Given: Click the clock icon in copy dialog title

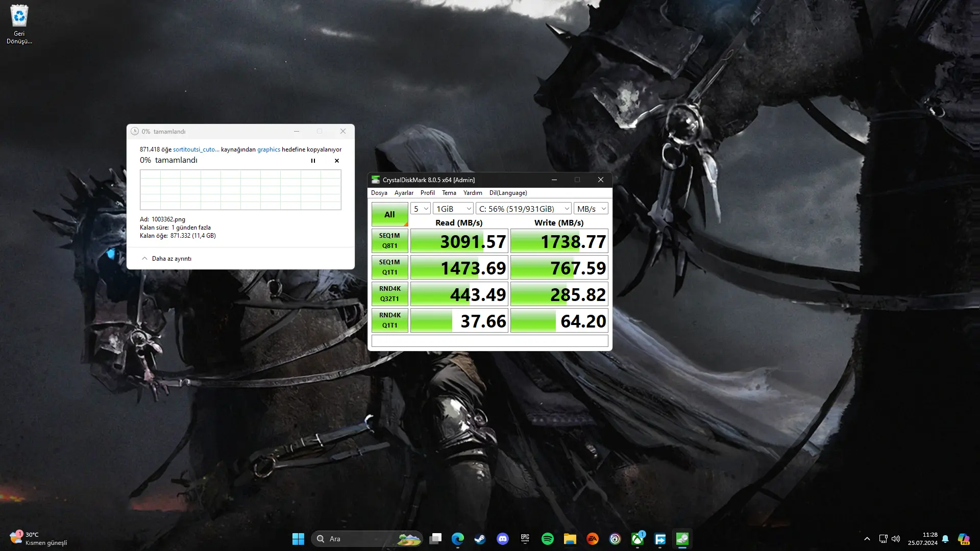Looking at the screenshot, I should 135,131.
